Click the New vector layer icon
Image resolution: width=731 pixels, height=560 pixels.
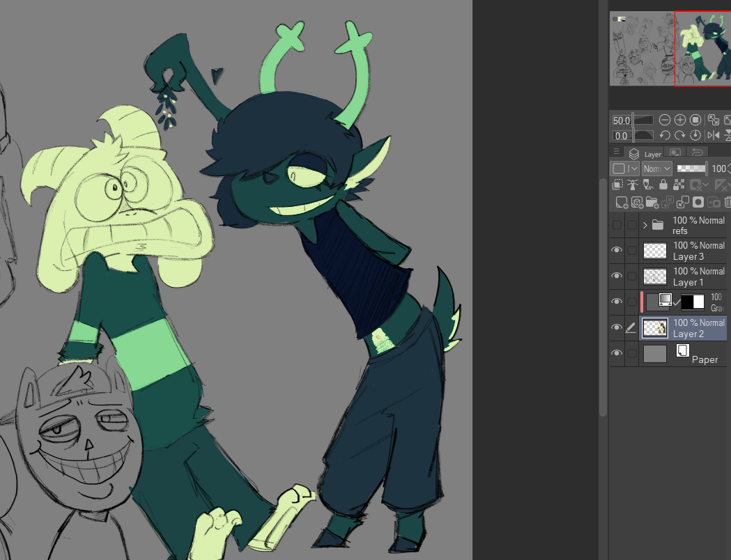pyautogui.click(x=637, y=202)
